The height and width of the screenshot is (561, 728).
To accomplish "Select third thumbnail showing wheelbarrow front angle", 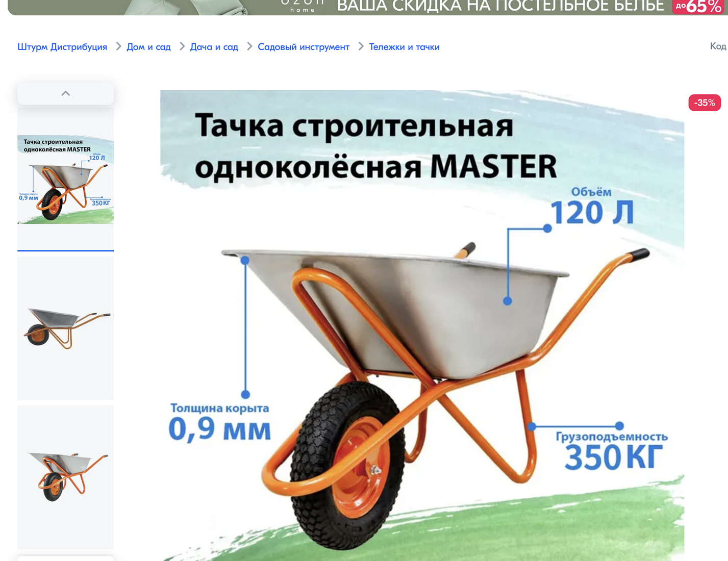I will (x=66, y=477).
